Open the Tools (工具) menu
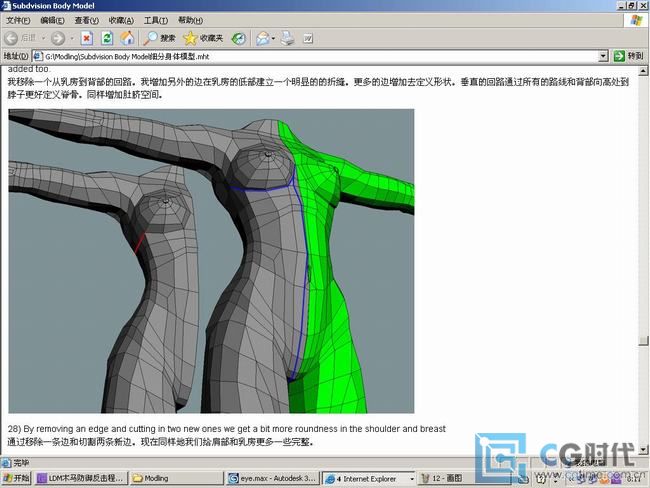The image size is (650, 488). (155, 20)
